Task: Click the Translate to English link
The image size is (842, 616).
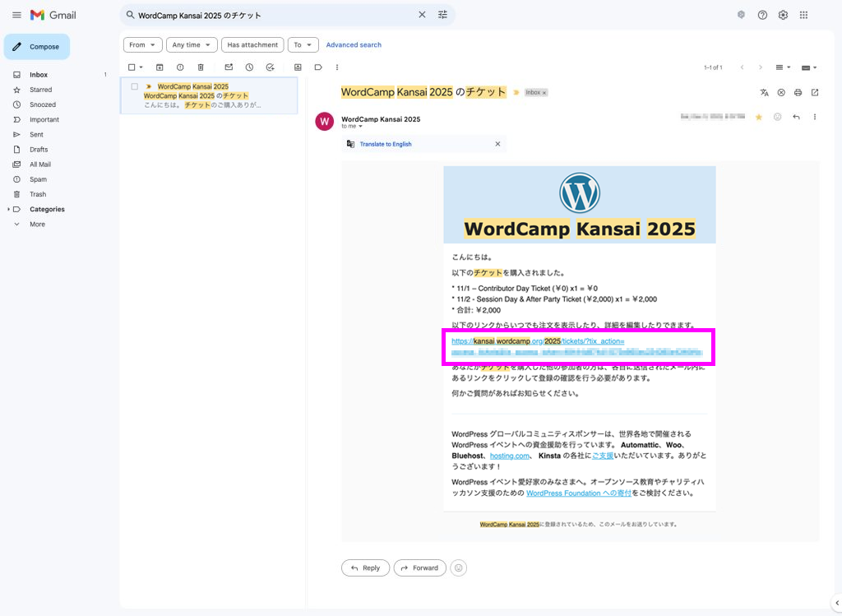Action: 386,144
